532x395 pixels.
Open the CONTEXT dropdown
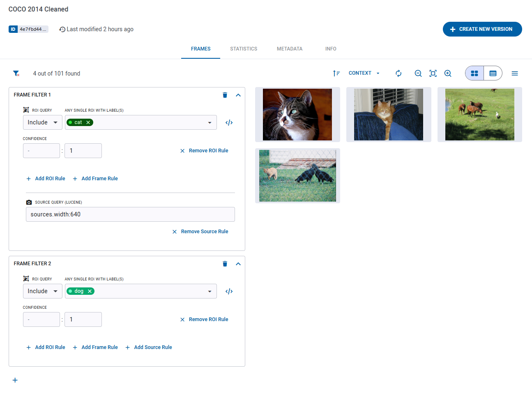click(x=364, y=73)
